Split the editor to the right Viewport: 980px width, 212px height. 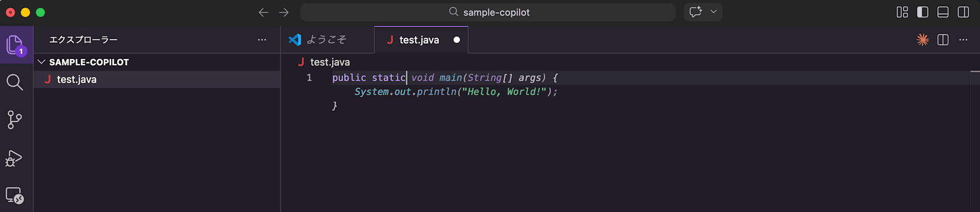point(943,40)
